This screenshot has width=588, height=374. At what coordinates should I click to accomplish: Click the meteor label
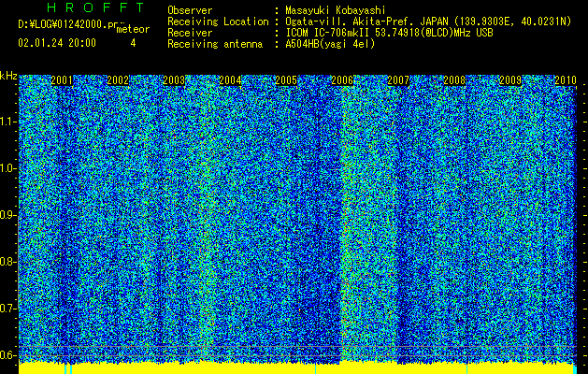(x=133, y=29)
